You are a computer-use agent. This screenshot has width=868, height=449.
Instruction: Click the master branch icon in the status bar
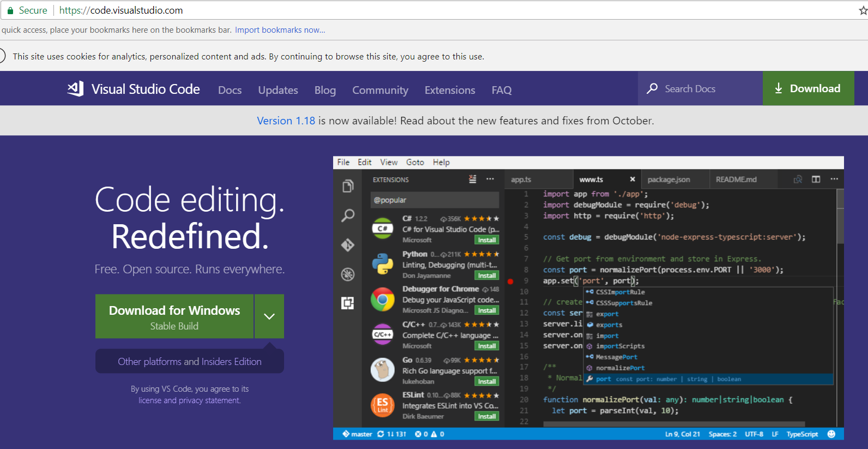(346, 434)
